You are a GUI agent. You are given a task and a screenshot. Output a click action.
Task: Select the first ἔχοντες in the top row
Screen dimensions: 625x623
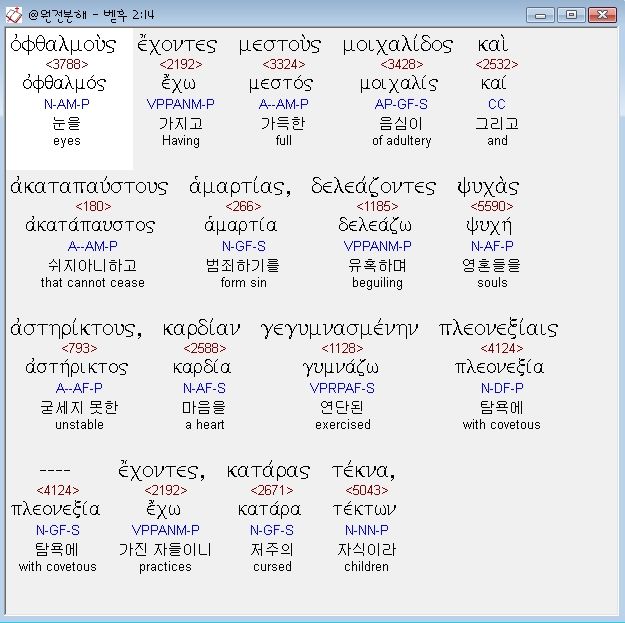[x=177, y=45]
